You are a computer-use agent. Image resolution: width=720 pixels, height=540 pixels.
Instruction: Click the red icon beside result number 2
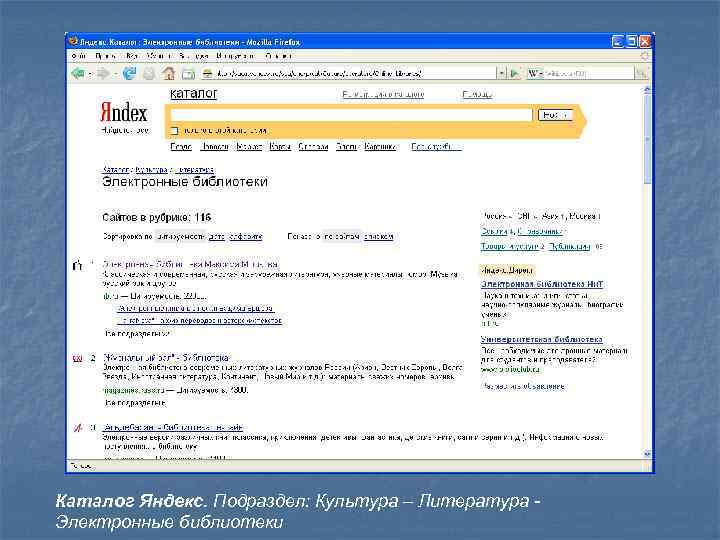tap(78, 358)
